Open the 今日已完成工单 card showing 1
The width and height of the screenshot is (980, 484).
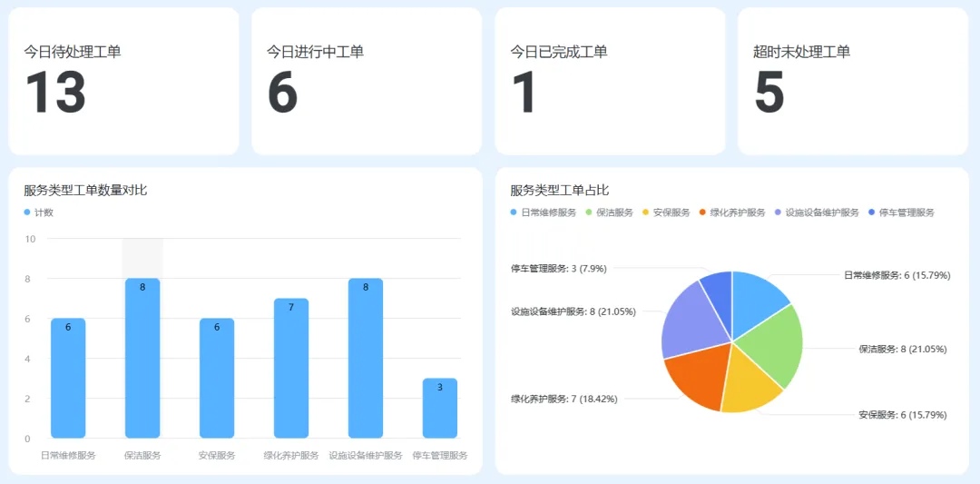pos(610,81)
